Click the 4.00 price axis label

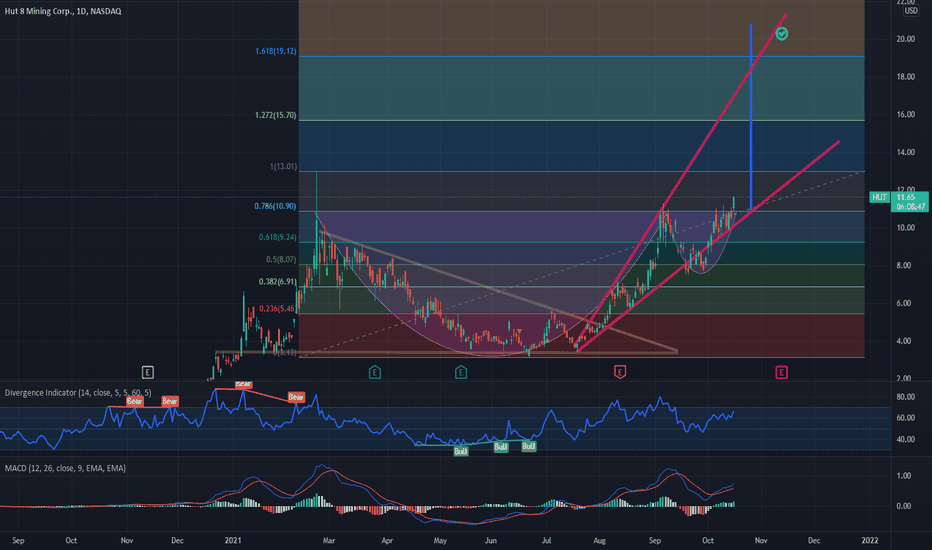903,341
